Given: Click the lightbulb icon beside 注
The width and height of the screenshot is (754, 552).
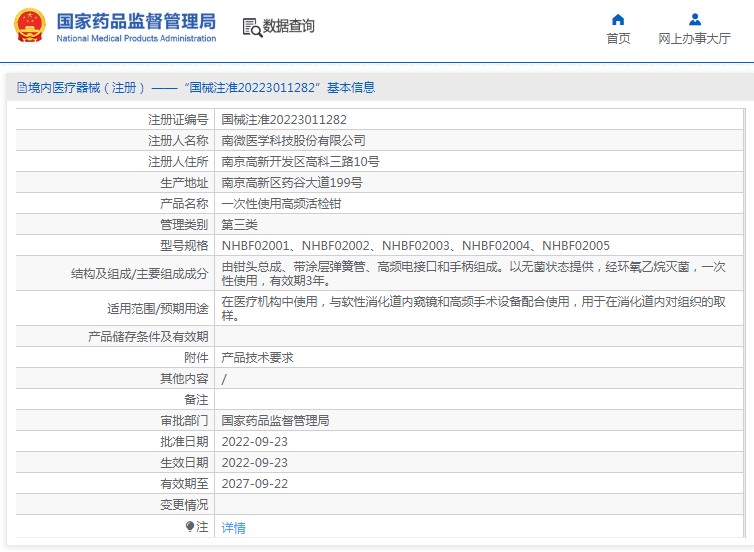Looking at the screenshot, I should (x=189, y=527).
